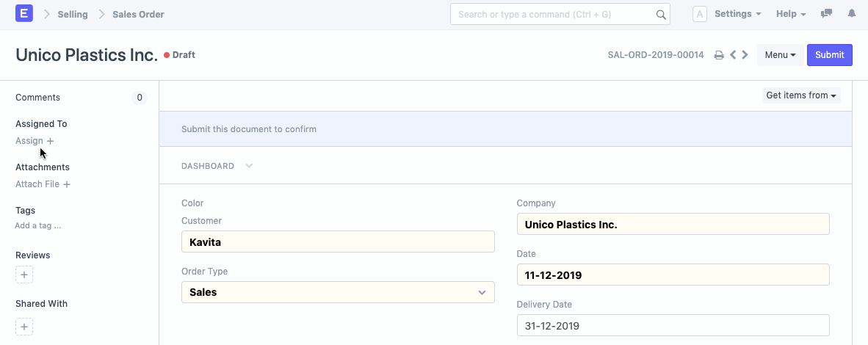Open Get items from dropdown
Image resolution: width=868 pixels, height=345 pixels.
tap(801, 95)
